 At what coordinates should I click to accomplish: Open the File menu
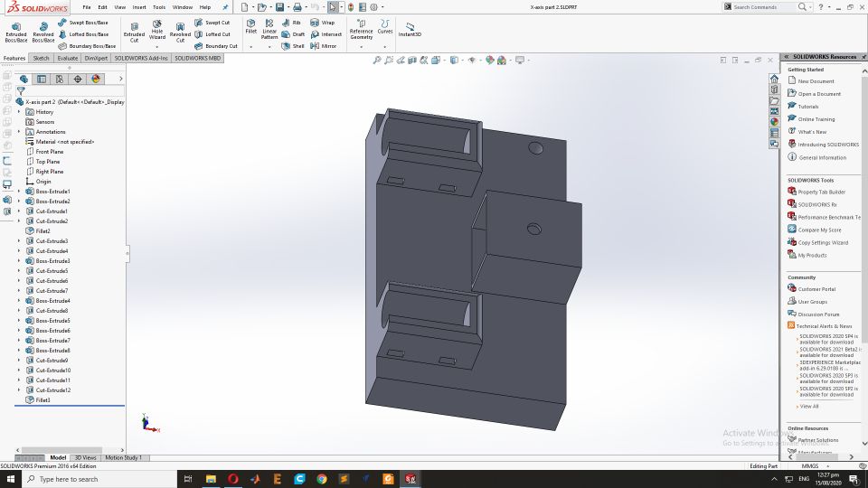tap(87, 7)
